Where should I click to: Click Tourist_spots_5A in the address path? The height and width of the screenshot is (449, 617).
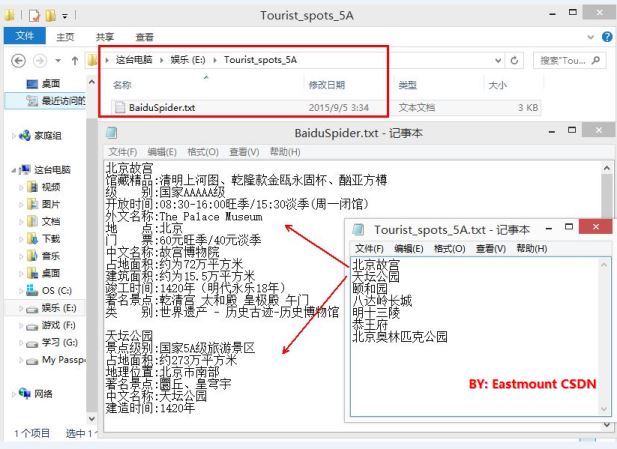tap(260, 60)
